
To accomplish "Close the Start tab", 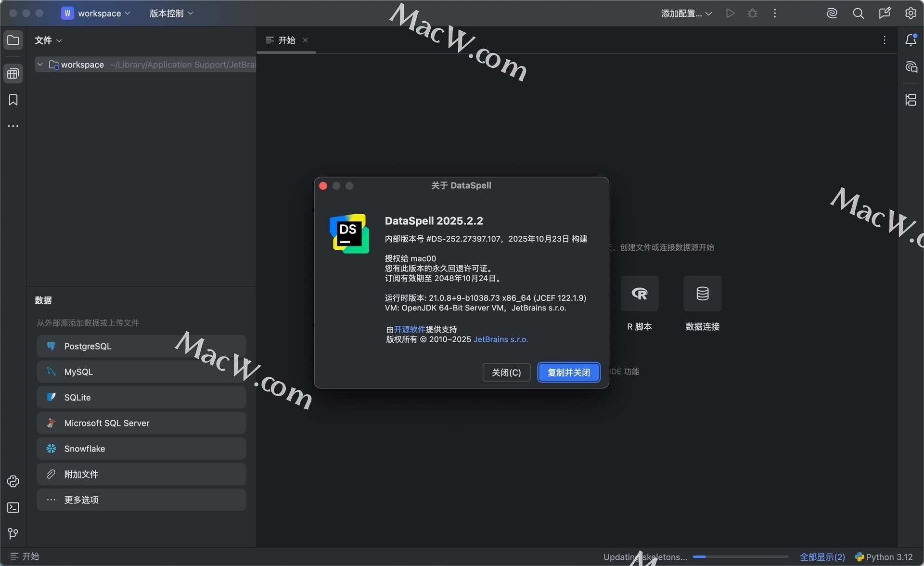I will click(x=305, y=40).
